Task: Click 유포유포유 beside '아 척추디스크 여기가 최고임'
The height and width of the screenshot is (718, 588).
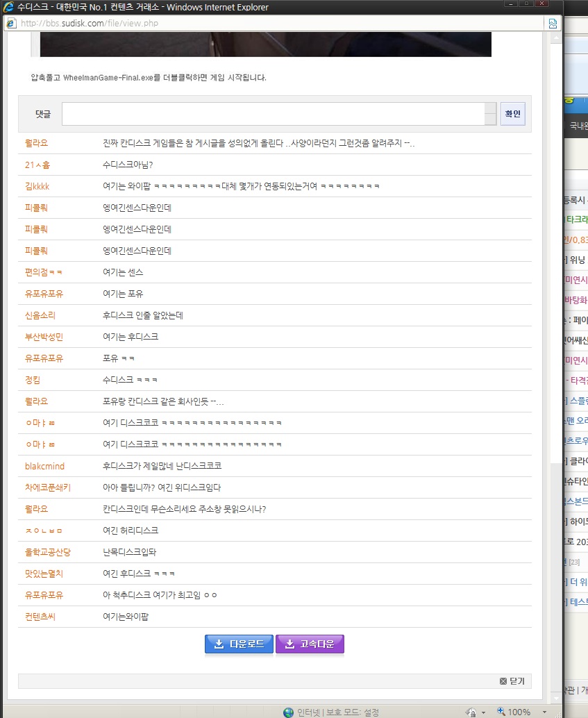Action: (x=44, y=595)
